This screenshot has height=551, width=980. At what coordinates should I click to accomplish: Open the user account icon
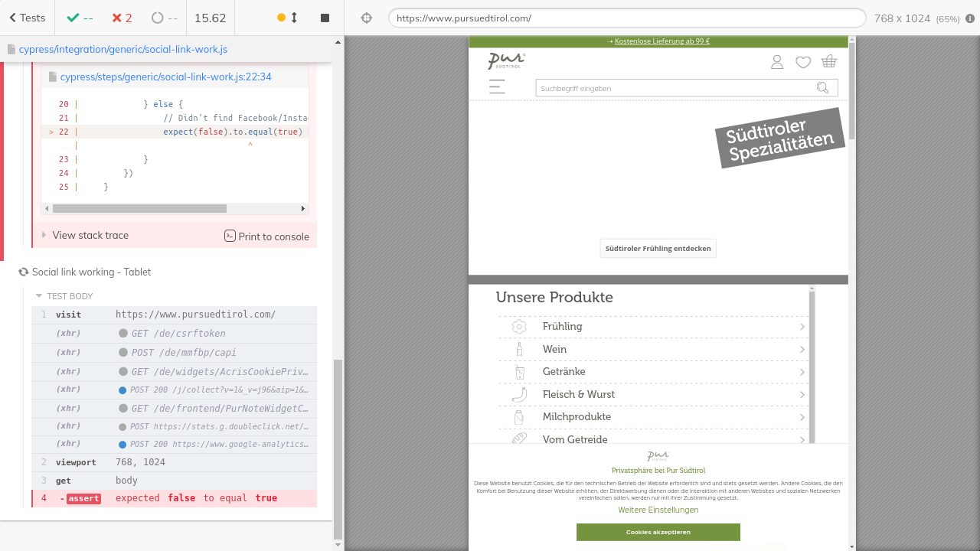coord(777,62)
